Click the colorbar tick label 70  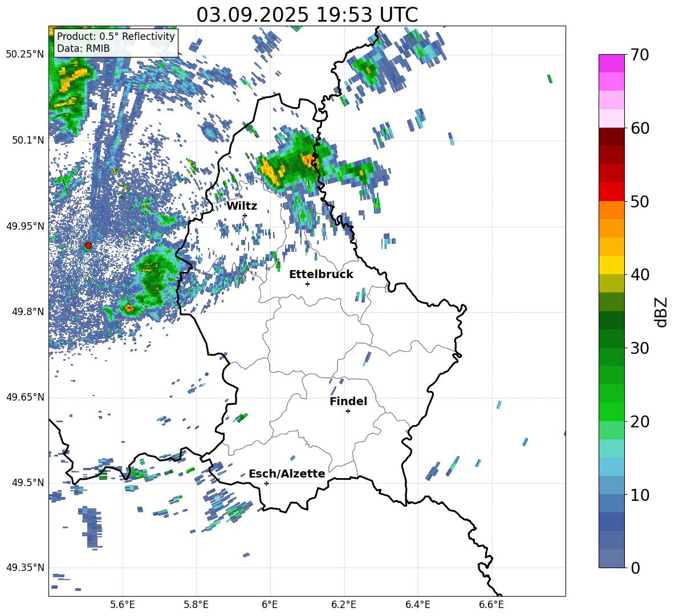pyautogui.click(x=640, y=55)
